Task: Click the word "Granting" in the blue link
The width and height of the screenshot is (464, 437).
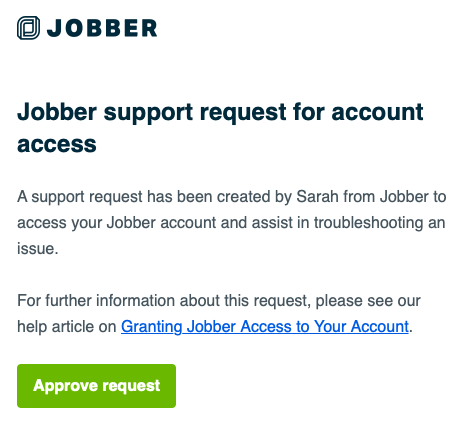Action: [151, 327]
